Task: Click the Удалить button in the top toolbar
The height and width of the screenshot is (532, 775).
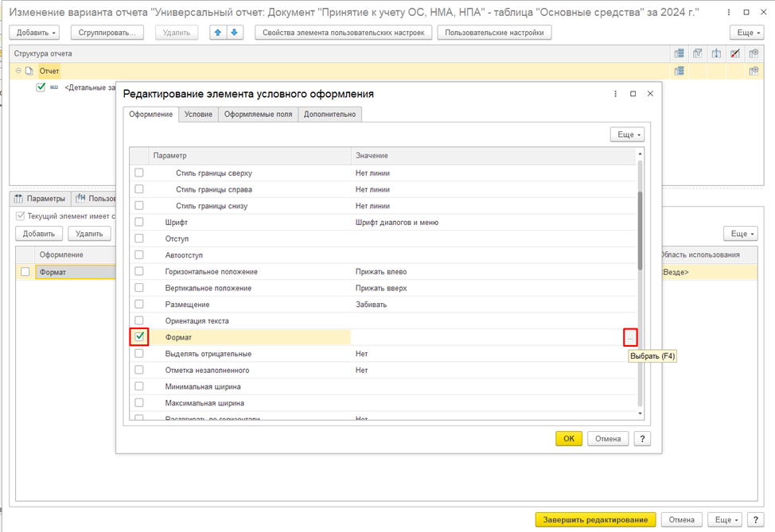Action: tap(177, 33)
